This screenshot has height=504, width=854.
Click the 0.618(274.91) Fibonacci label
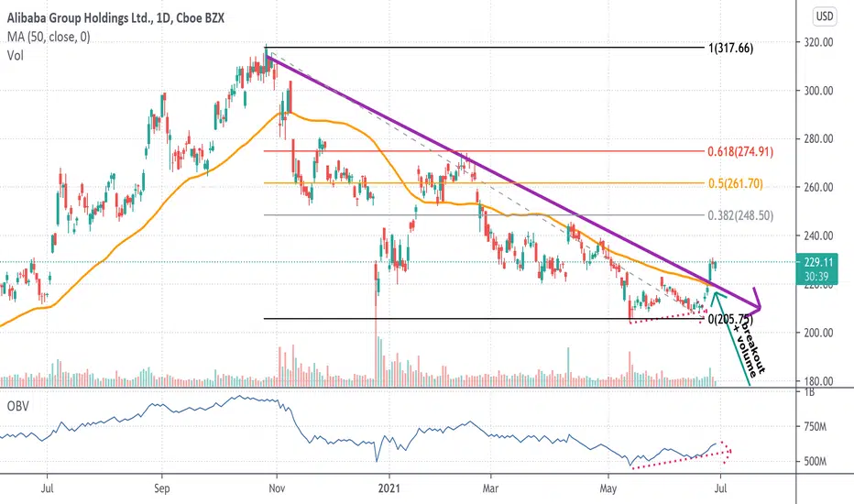tap(740, 151)
